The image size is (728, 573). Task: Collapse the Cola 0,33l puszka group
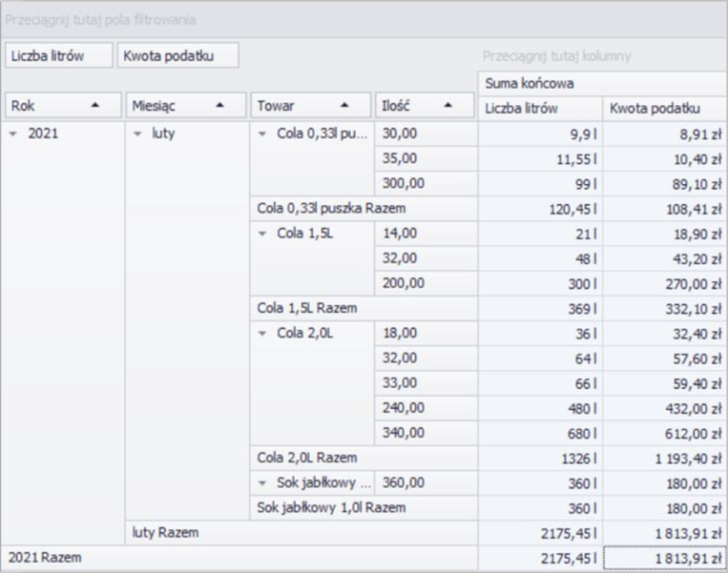click(264, 134)
